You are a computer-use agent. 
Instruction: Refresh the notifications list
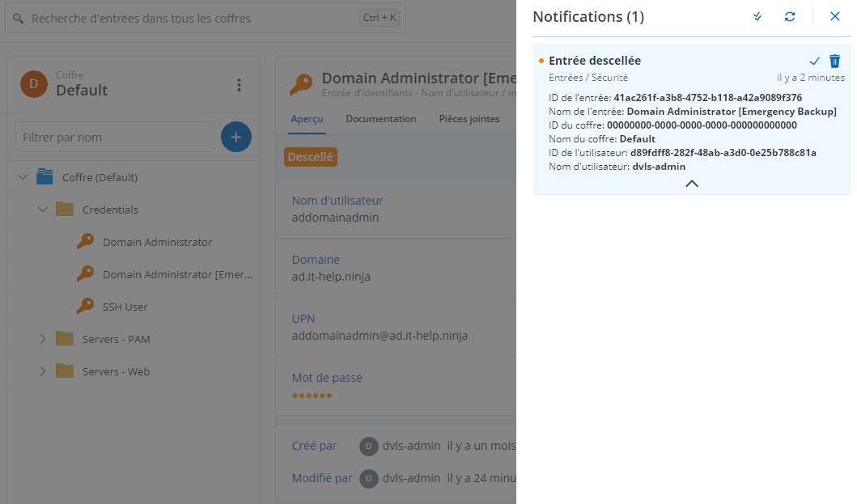790,17
